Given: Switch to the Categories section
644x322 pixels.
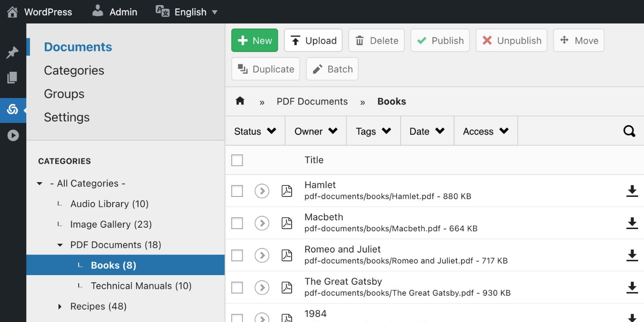Looking at the screenshot, I should (x=74, y=70).
